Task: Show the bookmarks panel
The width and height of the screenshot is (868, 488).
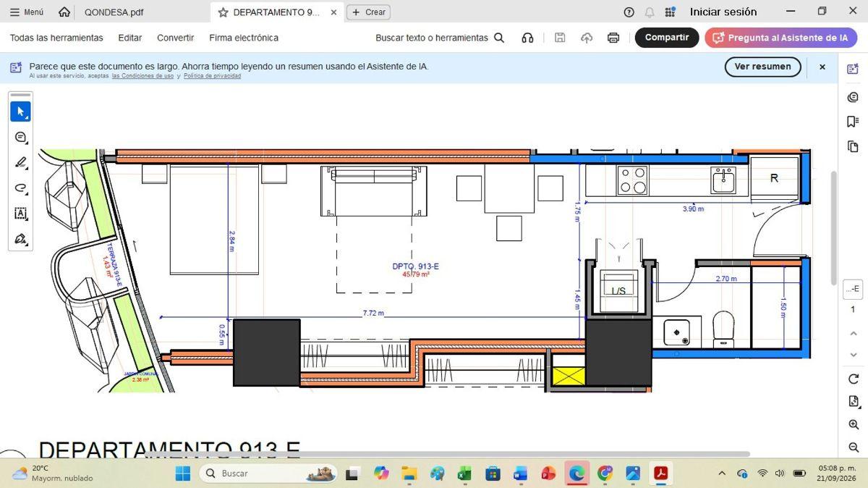Action: click(x=853, y=122)
